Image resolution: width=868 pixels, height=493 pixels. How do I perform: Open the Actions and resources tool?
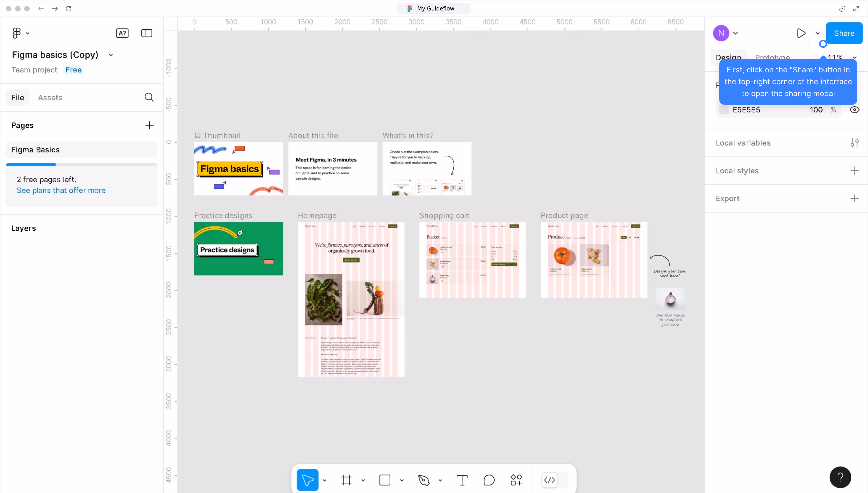pyautogui.click(x=516, y=480)
